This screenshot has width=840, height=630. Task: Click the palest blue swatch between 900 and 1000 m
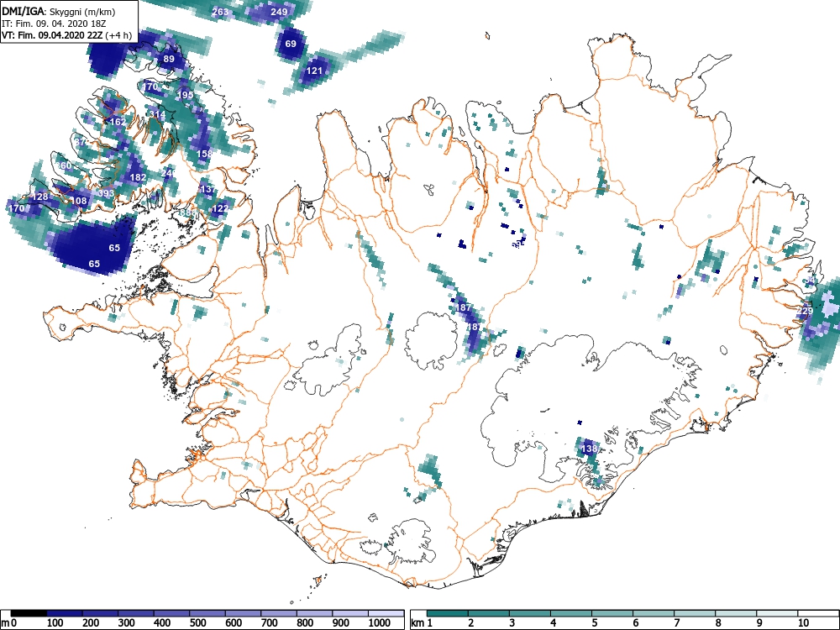pyautogui.click(x=351, y=613)
